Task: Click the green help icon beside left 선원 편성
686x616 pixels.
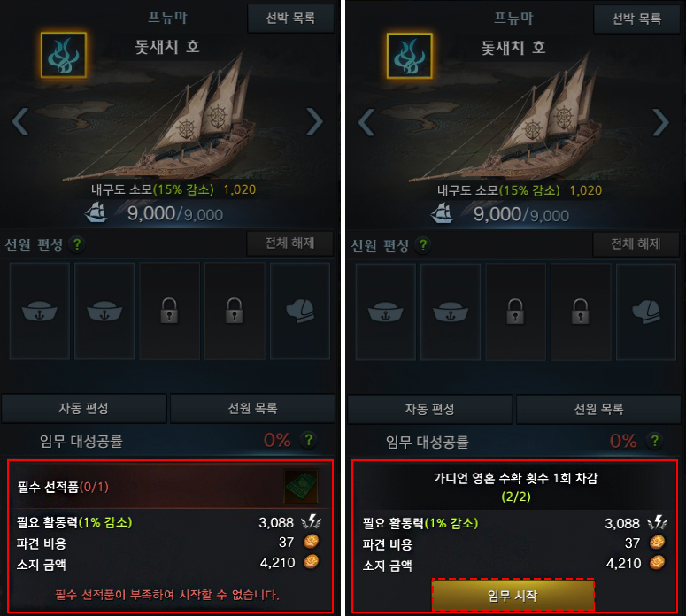Action: coord(77,244)
